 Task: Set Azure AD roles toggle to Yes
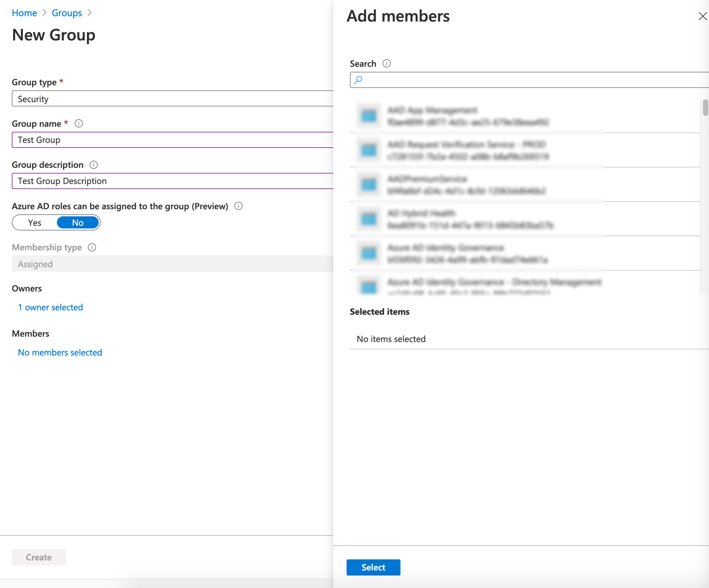click(34, 222)
